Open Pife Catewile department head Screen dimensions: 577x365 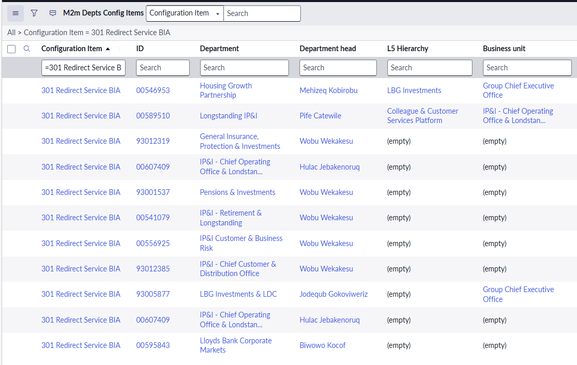(x=320, y=116)
